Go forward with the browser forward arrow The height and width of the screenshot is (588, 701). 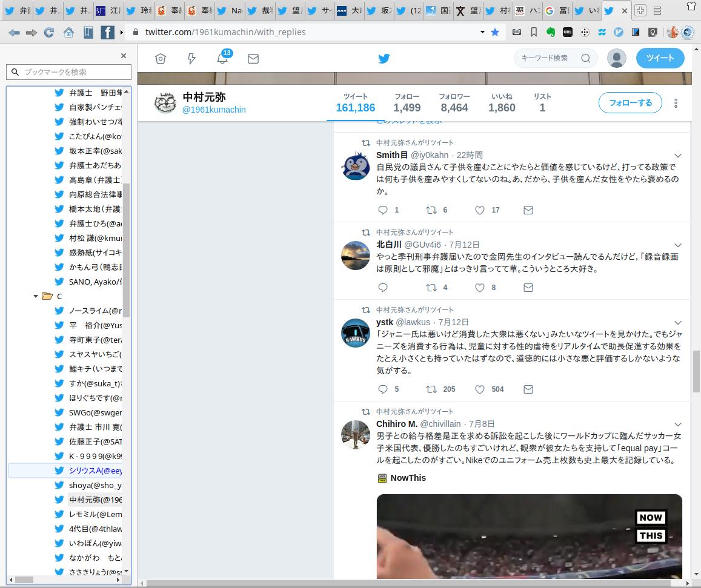coord(32,32)
